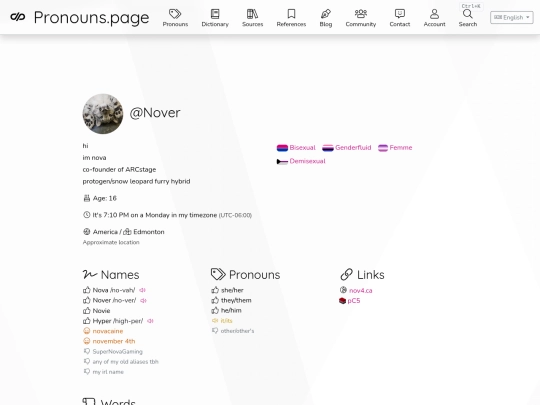Open the Account page
This screenshot has height=405, width=540.
pyautogui.click(x=435, y=18)
